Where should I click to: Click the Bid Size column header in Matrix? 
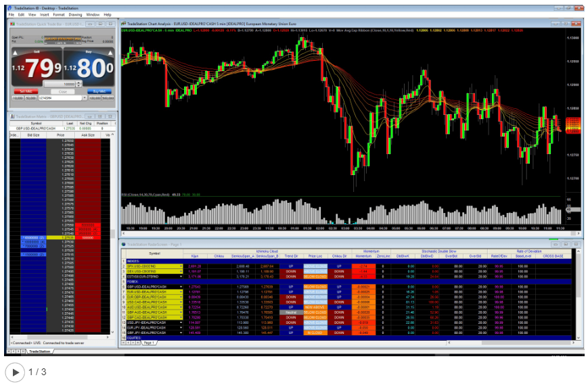coord(33,135)
